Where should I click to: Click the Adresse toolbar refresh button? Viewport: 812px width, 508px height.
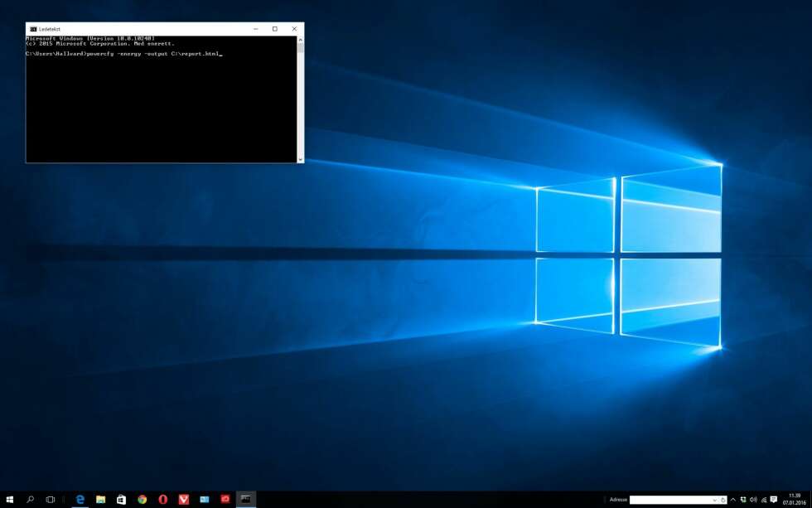[x=723, y=500]
